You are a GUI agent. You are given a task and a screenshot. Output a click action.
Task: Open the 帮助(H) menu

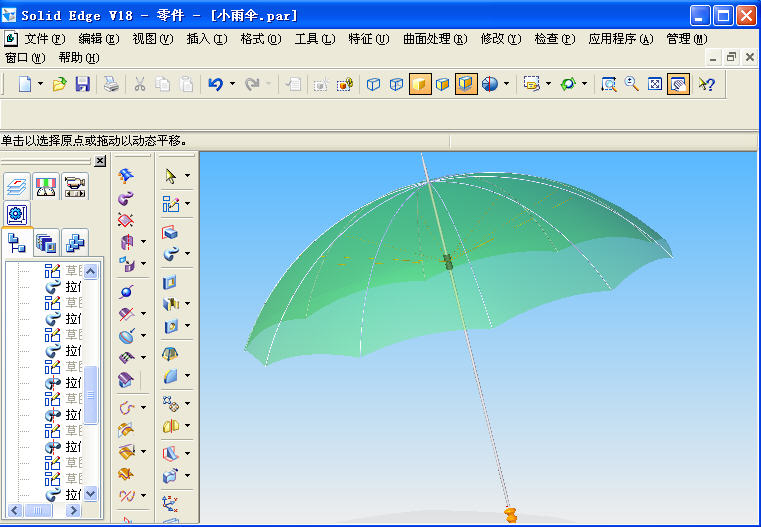point(79,58)
